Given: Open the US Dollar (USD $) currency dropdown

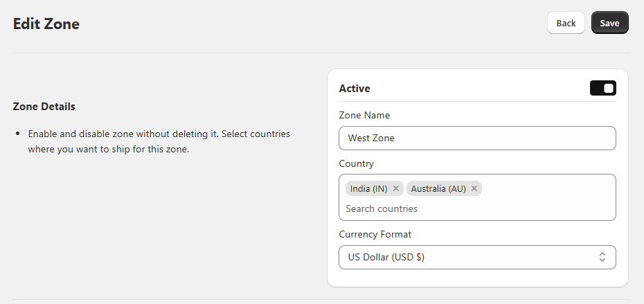Looking at the screenshot, I should [477, 257].
